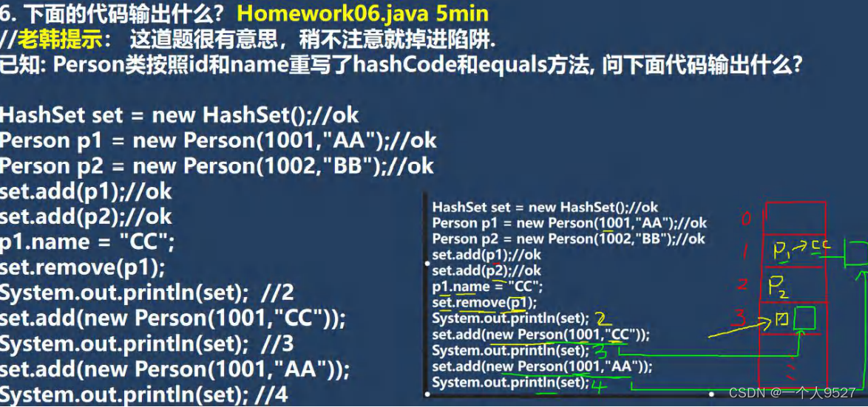
Task: Click 'HashSet set = new HashSet();//ok' in small inset
Action: [545, 208]
